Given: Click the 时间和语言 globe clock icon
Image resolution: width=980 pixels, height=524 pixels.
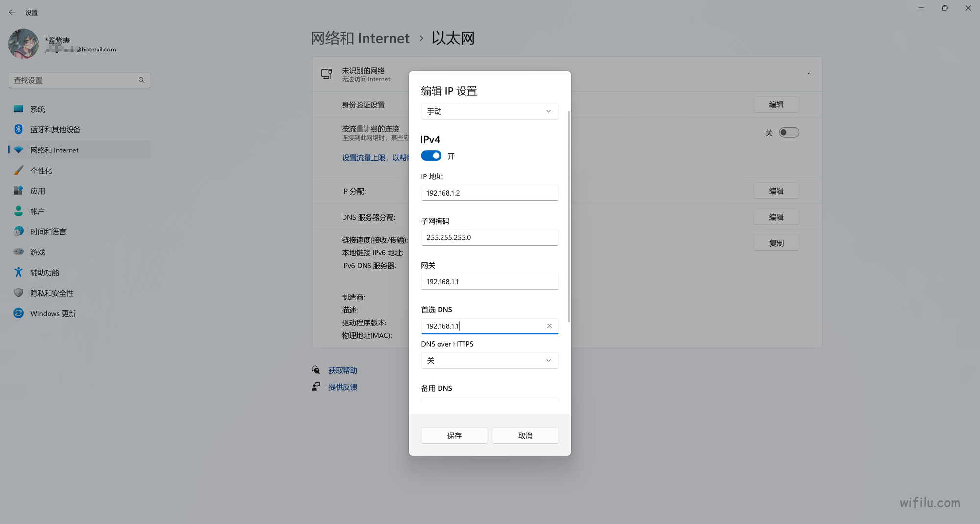Looking at the screenshot, I should pos(19,231).
